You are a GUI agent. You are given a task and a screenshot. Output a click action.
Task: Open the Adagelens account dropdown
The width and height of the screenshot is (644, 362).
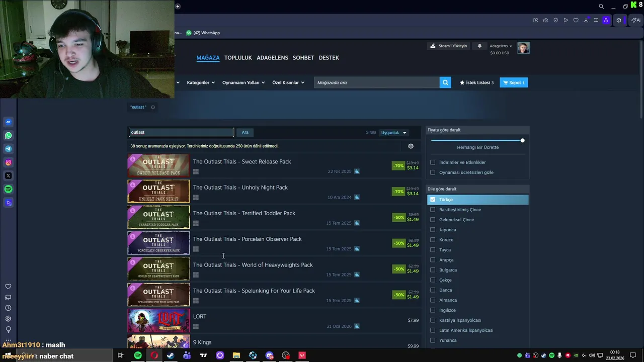click(x=501, y=46)
